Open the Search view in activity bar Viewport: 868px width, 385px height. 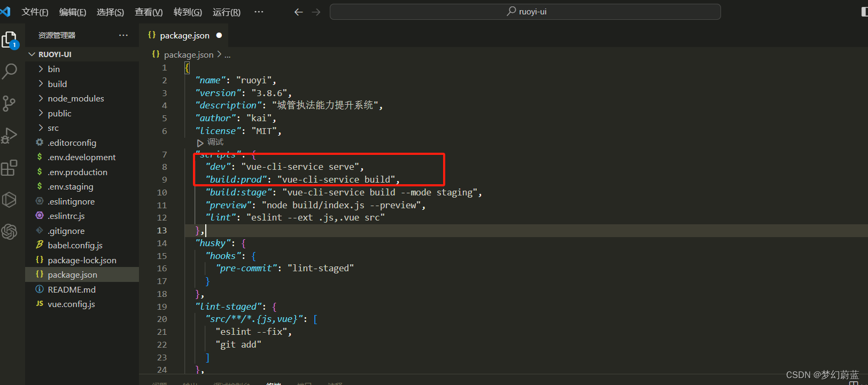(10, 71)
